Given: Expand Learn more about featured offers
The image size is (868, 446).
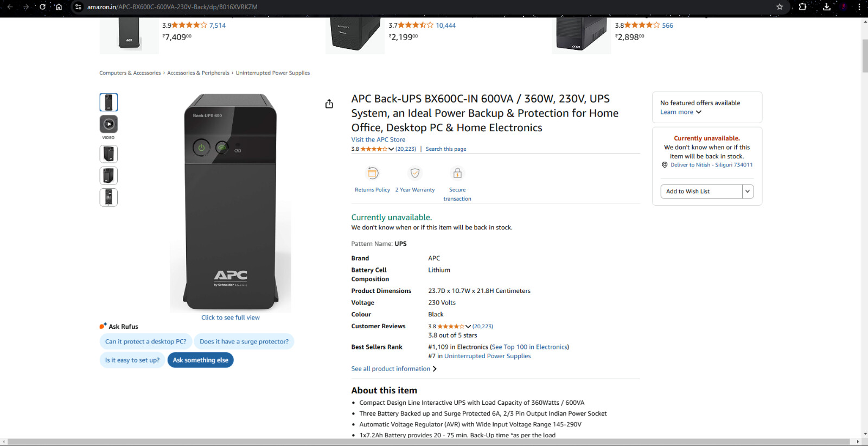Looking at the screenshot, I should click(681, 112).
